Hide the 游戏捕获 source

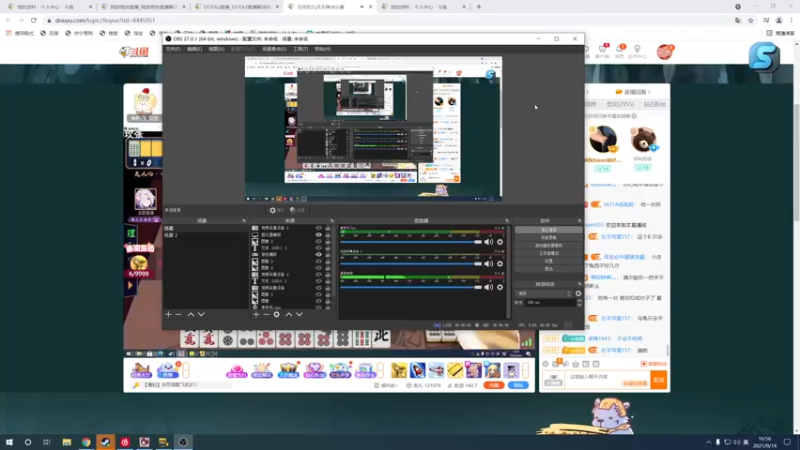click(319, 255)
